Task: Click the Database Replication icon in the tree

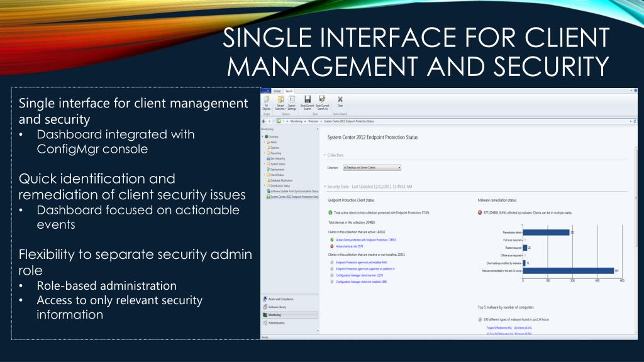Action: (x=268, y=180)
